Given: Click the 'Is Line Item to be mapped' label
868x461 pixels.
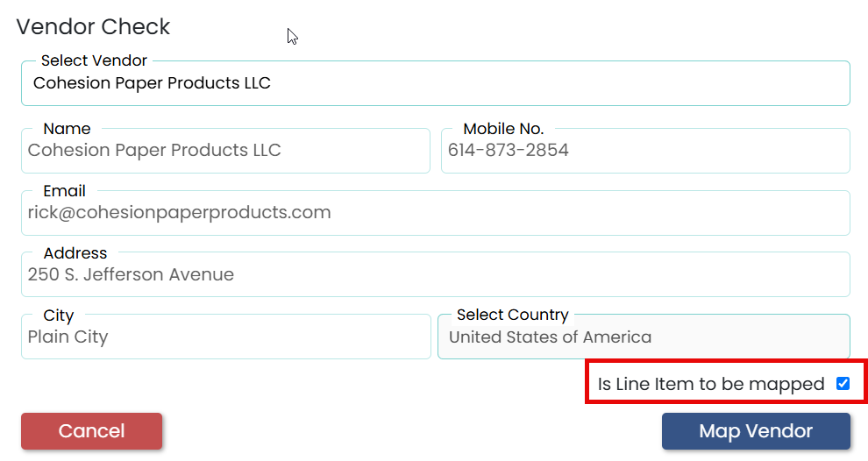Looking at the screenshot, I should 711,384.
